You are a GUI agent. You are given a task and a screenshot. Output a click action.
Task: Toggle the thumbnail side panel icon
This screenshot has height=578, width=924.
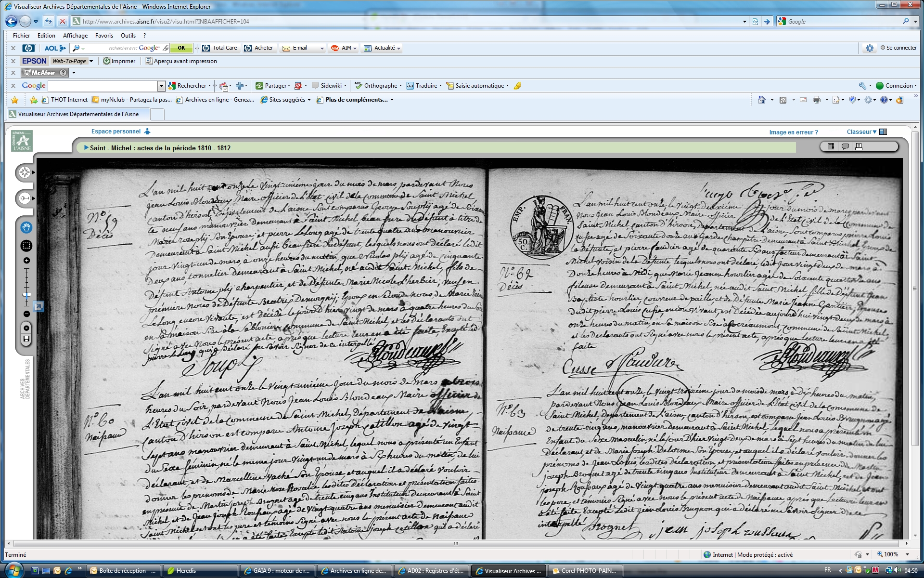point(831,146)
